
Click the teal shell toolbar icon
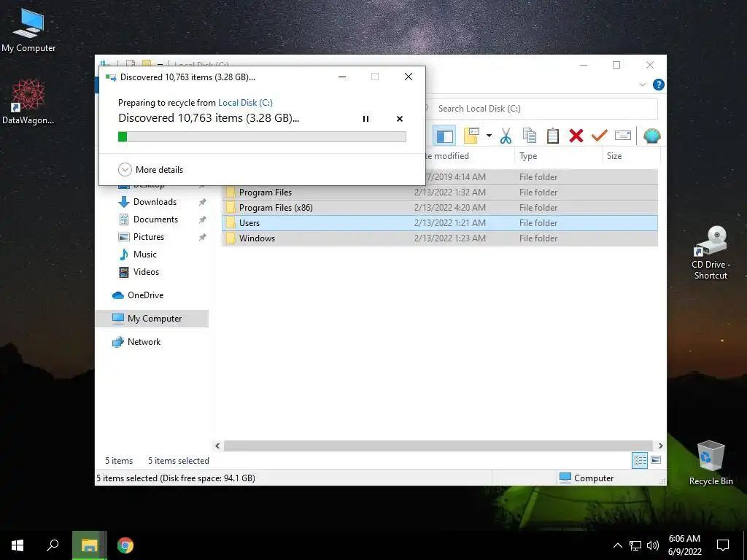click(x=651, y=136)
